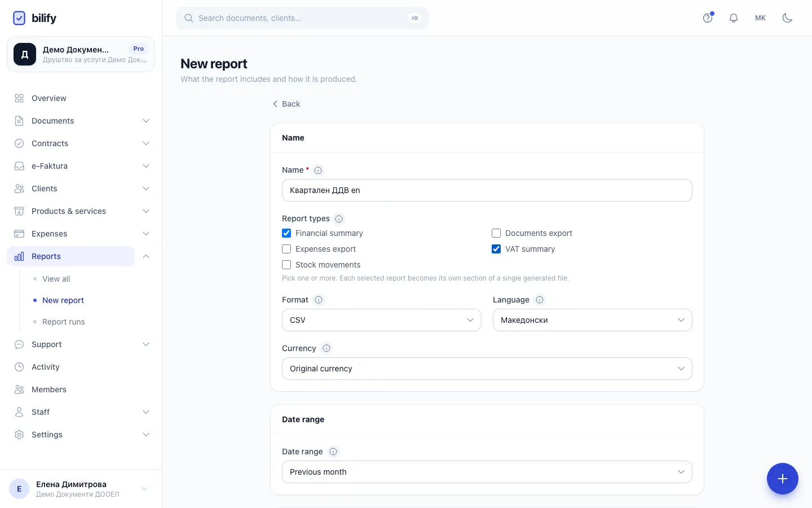Show info tooltip for Report types
This screenshot has width=812, height=508.
pyautogui.click(x=339, y=219)
